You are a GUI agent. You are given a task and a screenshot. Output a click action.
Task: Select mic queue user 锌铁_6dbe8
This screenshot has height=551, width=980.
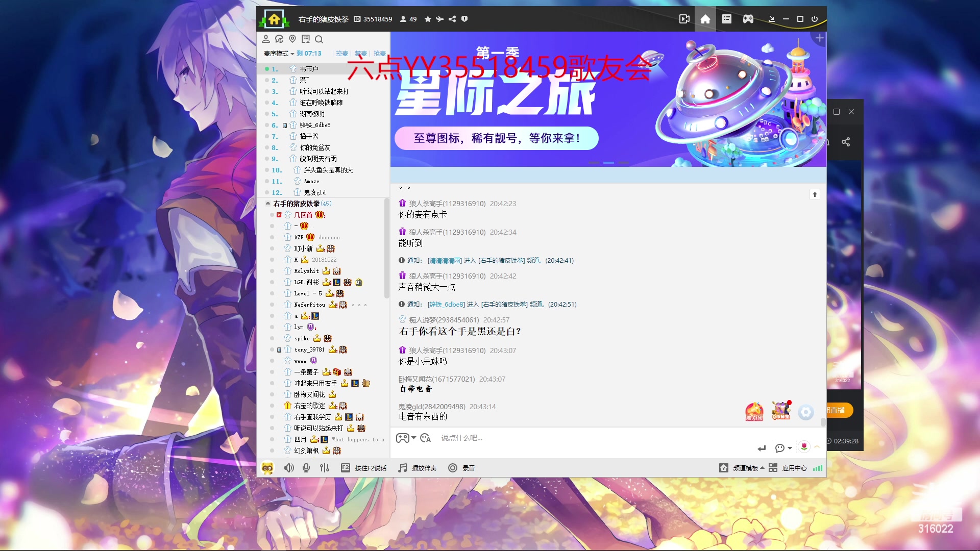tap(315, 125)
